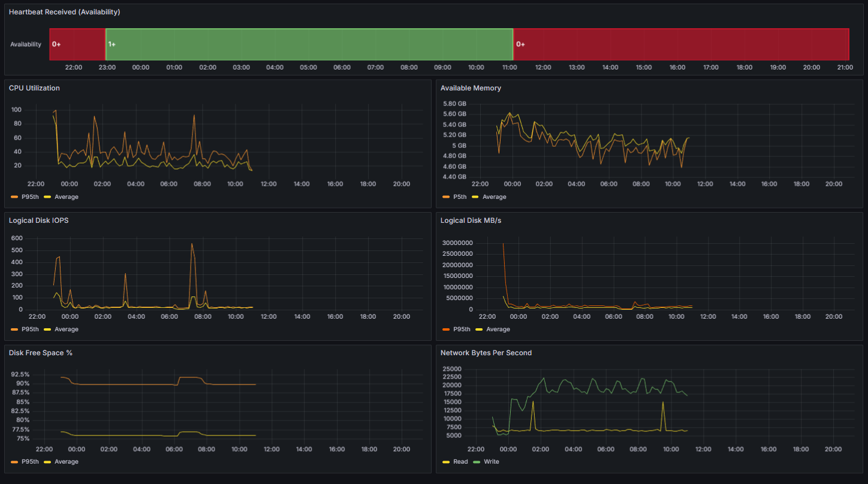
Task: Click the 22500 value on the Network axis
Action: tap(451, 377)
